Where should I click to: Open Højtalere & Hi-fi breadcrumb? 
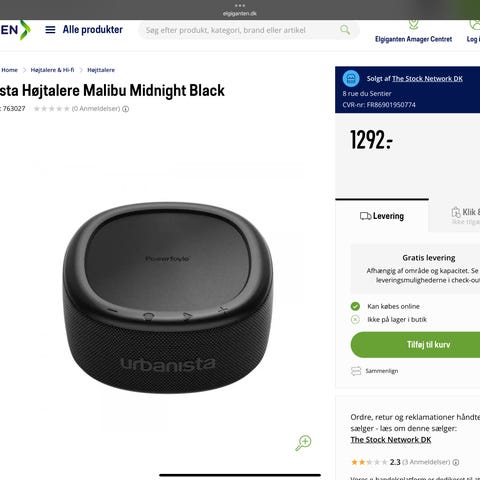click(52, 70)
